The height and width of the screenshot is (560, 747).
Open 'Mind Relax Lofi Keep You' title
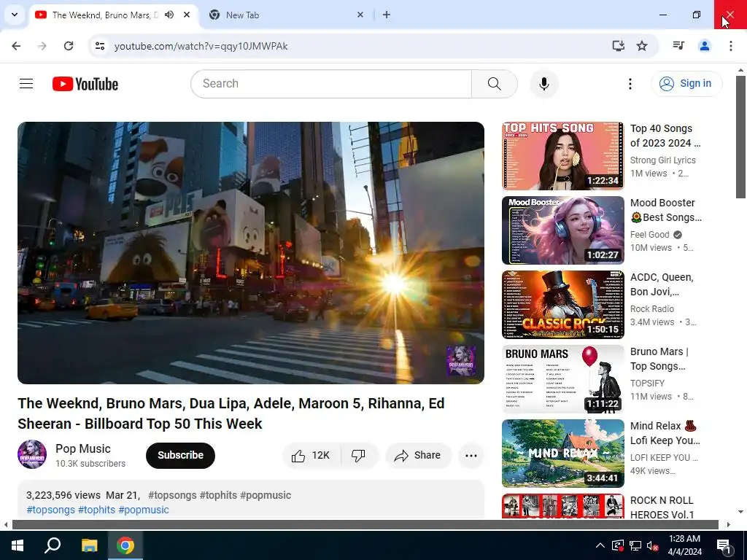[x=665, y=433]
